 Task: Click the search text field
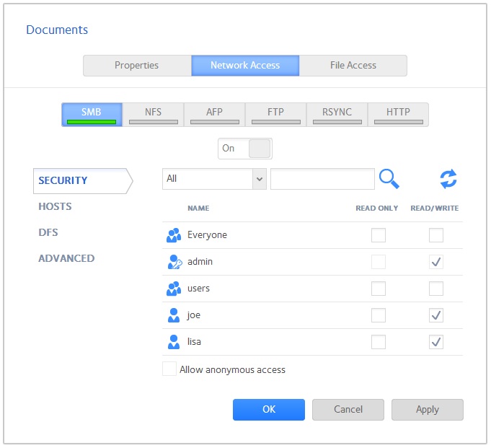[x=322, y=179]
